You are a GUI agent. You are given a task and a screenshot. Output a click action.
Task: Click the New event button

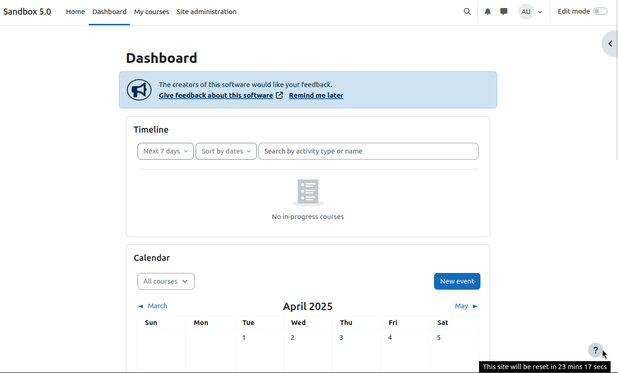pyautogui.click(x=457, y=281)
